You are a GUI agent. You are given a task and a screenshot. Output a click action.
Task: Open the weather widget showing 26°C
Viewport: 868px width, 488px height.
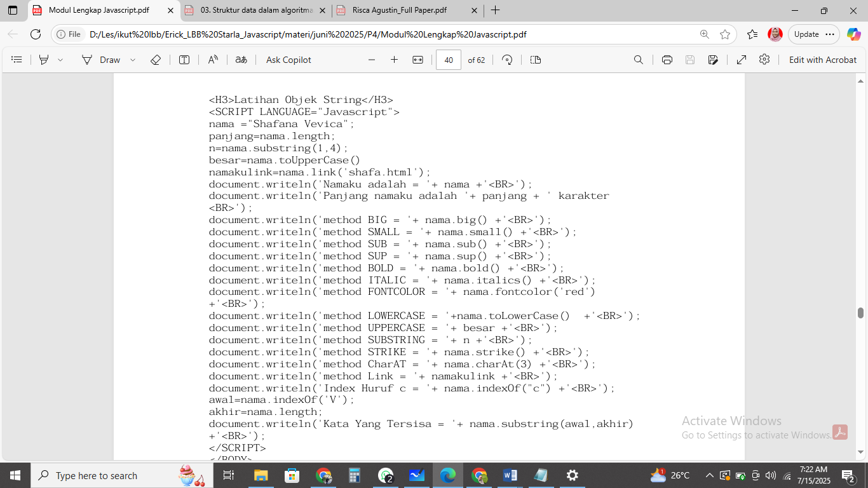click(670, 475)
